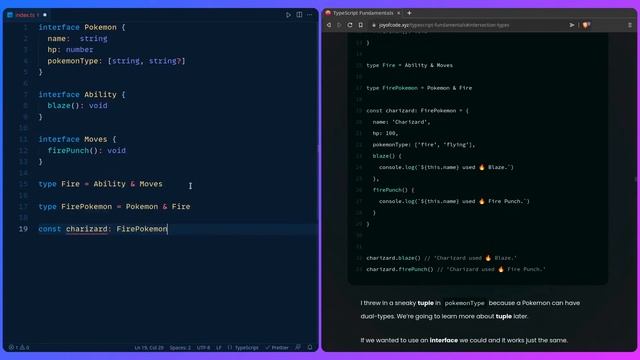Viewport: 640px width, 360px height.
Task: Click "charizard.blaze()" line in browser code
Action: (441, 258)
